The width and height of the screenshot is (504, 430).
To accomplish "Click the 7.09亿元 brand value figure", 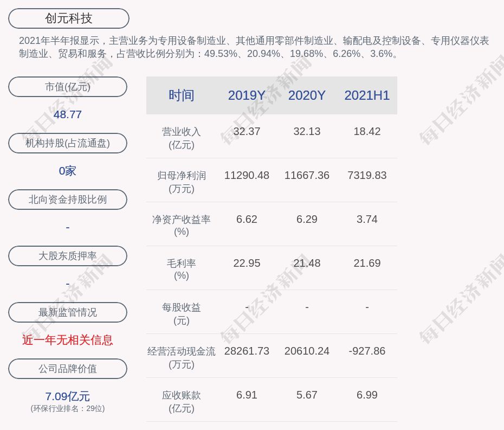I will click(x=68, y=396).
